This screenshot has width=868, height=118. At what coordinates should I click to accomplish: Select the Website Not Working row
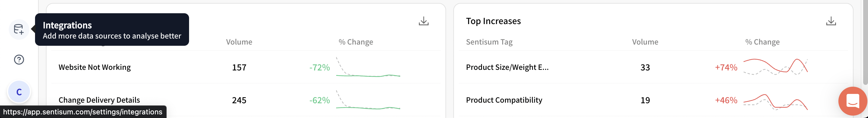click(246, 67)
